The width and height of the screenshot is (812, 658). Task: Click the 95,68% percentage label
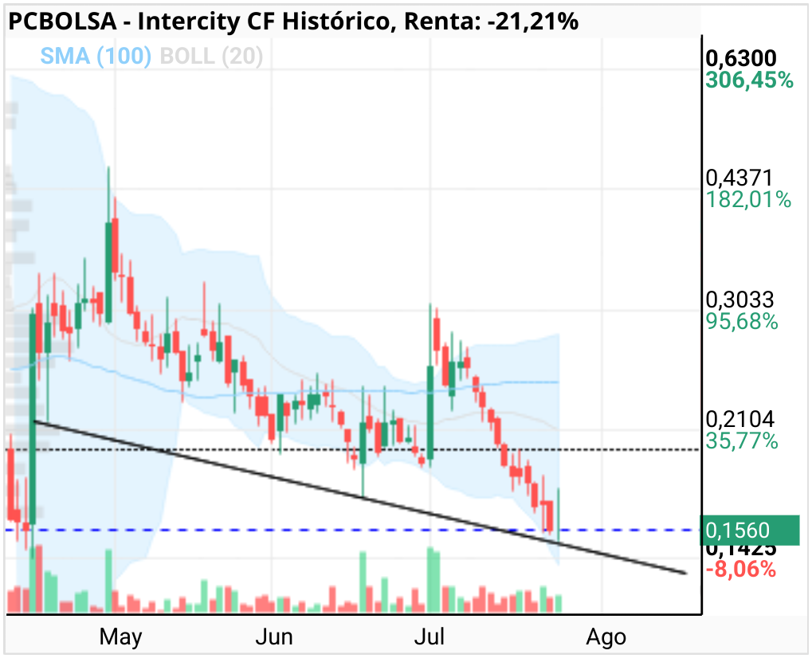point(742,322)
